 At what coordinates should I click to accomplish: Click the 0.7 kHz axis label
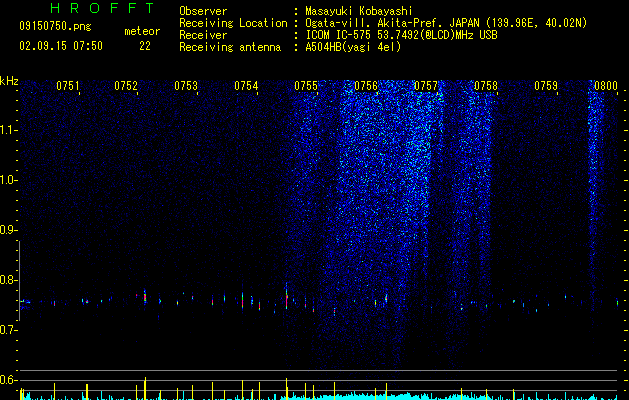8,330
